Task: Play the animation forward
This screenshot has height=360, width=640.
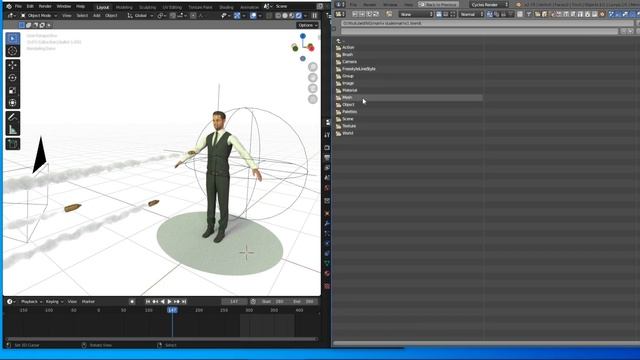Action: [169, 302]
